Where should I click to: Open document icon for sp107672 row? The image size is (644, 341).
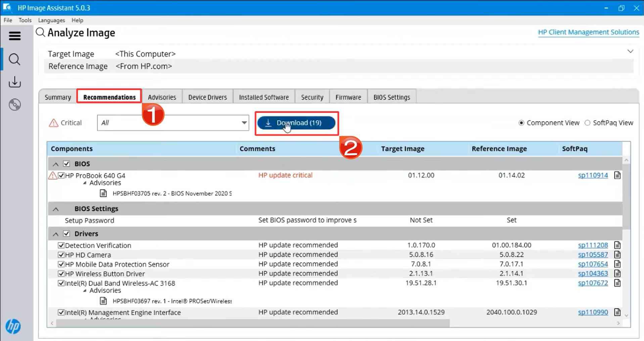(x=617, y=283)
